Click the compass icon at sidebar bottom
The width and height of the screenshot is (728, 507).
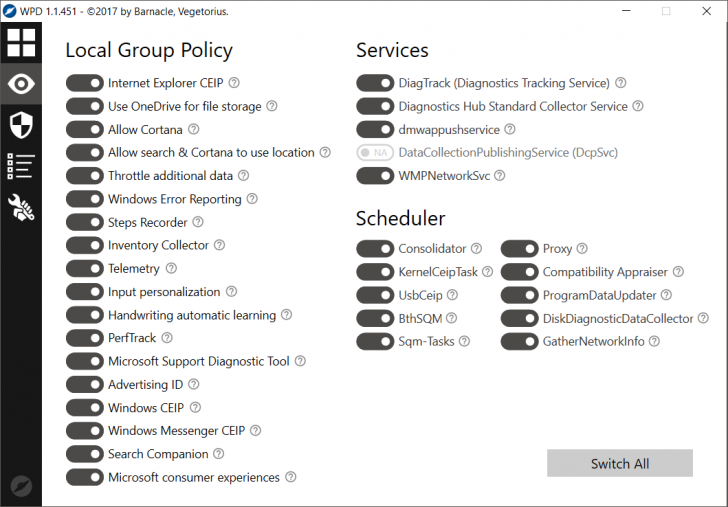coord(21,486)
